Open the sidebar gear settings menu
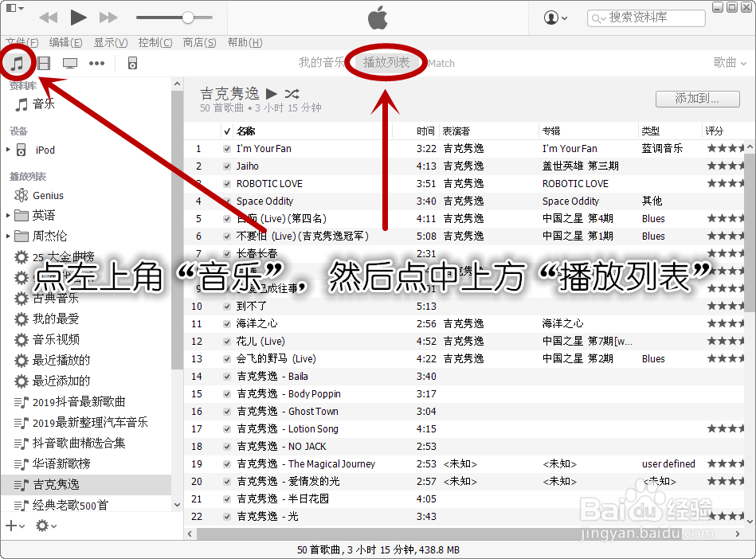 (45, 526)
